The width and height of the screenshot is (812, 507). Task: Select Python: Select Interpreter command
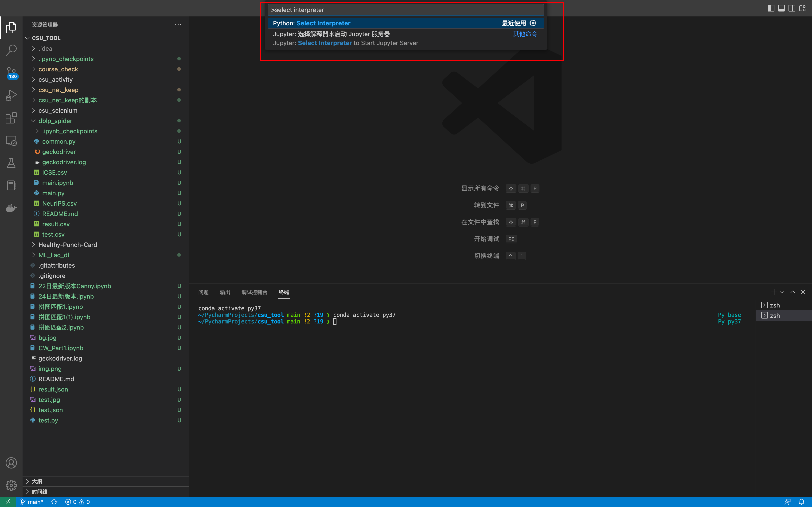[311, 23]
